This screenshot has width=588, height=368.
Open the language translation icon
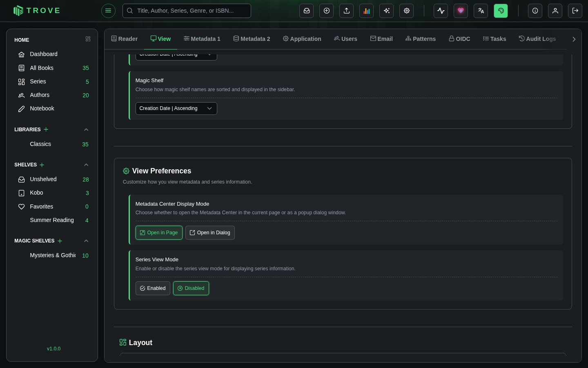pos(481,11)
